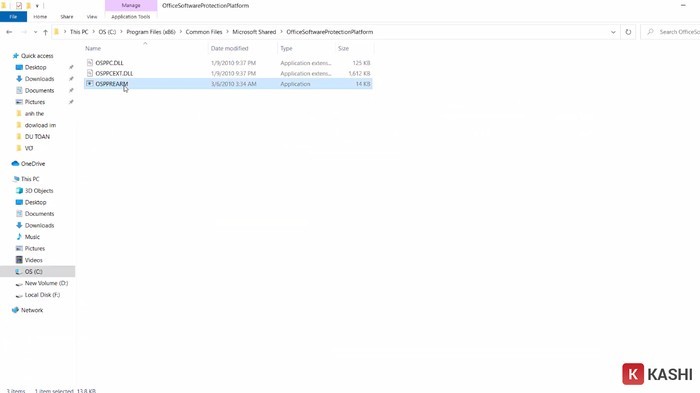The image size is (700, 393).
Task: Click Properties checkmark in quick access toolbar
Action: (19, 6)
